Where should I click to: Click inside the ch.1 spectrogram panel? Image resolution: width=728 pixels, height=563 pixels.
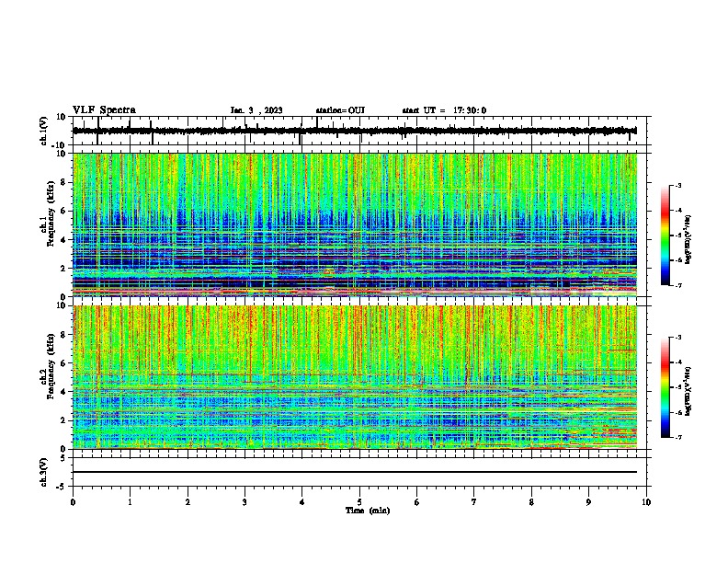coord(355,224)
